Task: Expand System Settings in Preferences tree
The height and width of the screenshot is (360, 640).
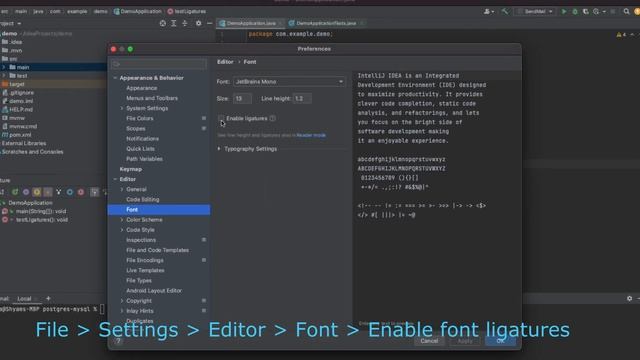Action: click(x=122, y=108)
